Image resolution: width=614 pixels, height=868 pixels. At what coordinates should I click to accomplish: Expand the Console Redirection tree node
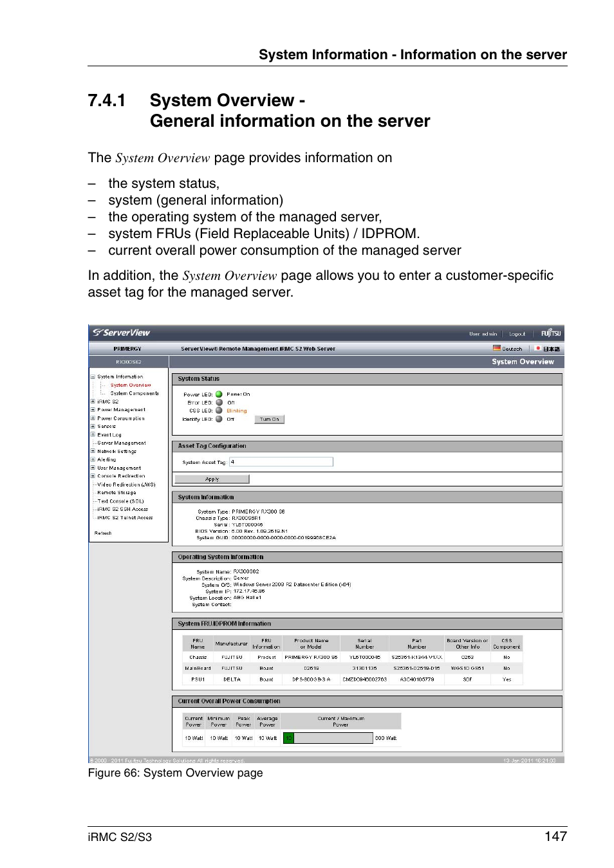(x=93, y=476)
